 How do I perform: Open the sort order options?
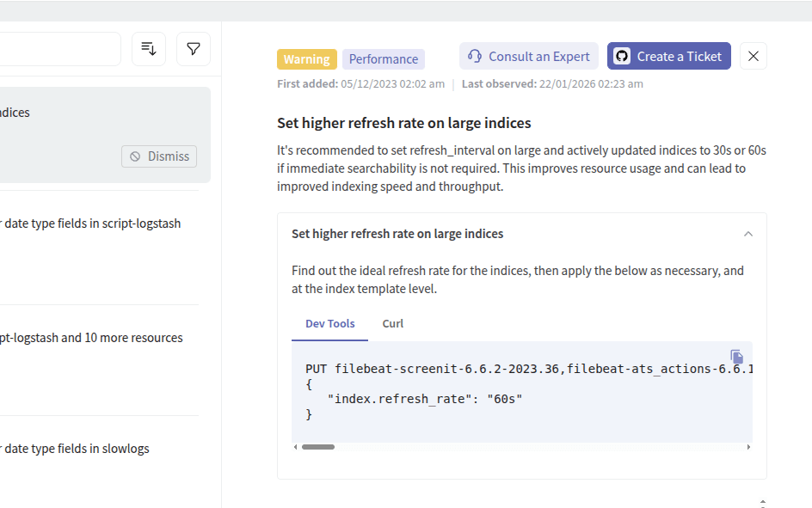pyautogui.click(x=148, y=49)
